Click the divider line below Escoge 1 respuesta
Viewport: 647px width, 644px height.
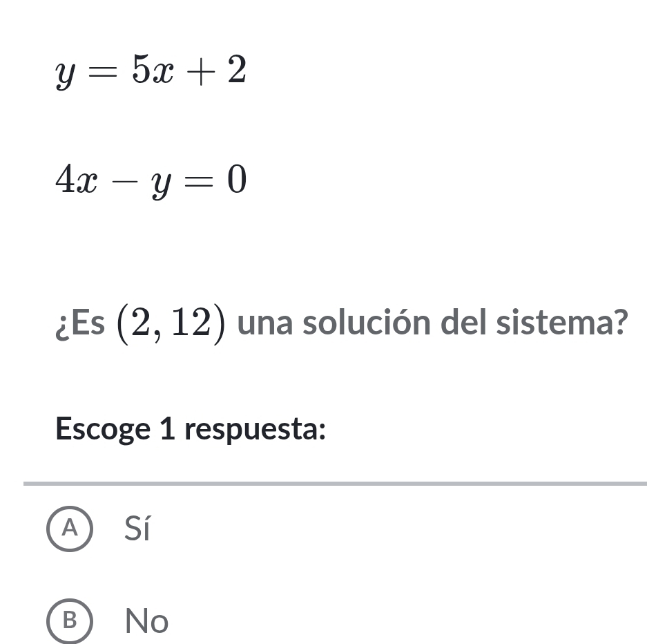[334, 482]
